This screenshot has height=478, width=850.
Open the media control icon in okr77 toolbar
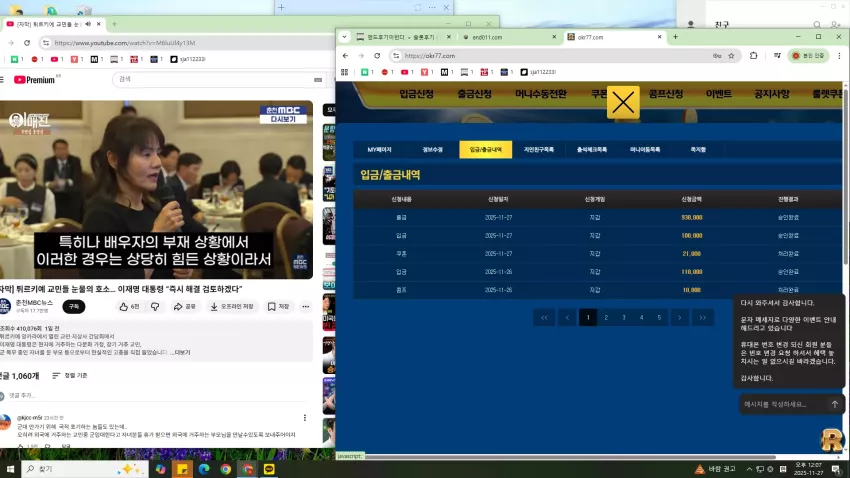pyautogui.click(x=777, y=56)
